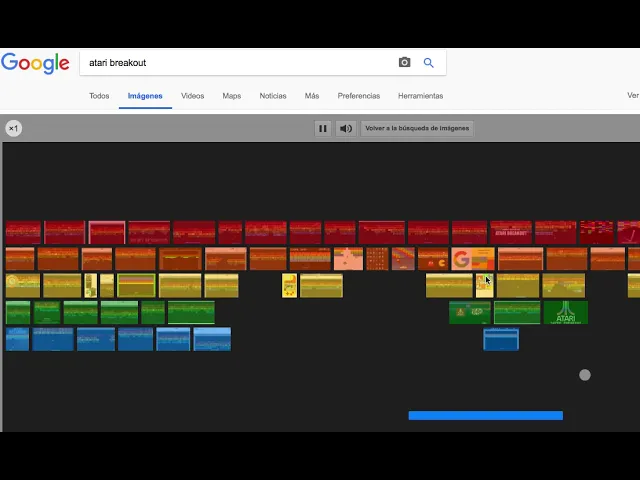Click the bright yellow brick left of the gap
640x480 pixels.
pos(289,285)
